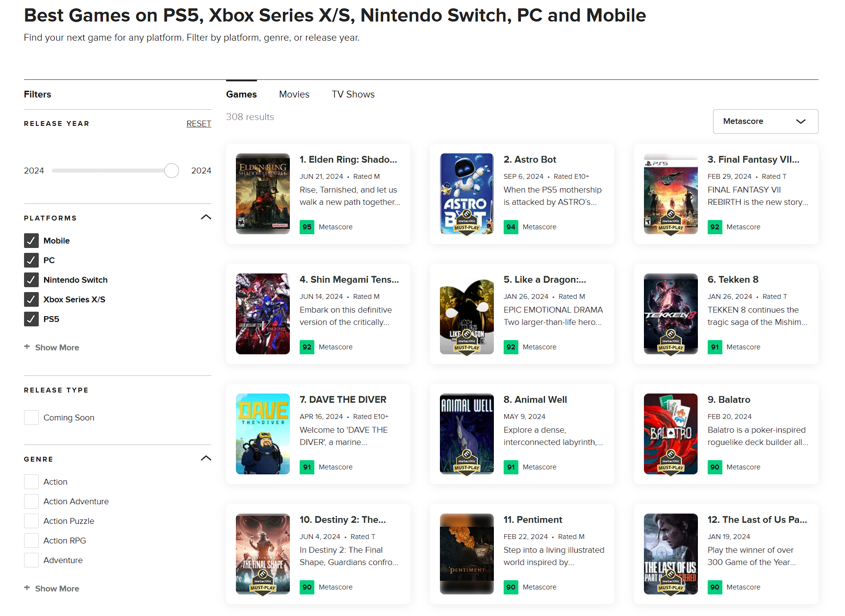The height and width of the screenshot is (616, 845).
Task: Open the Metascore sort dropdown
Action: [765, 122]
